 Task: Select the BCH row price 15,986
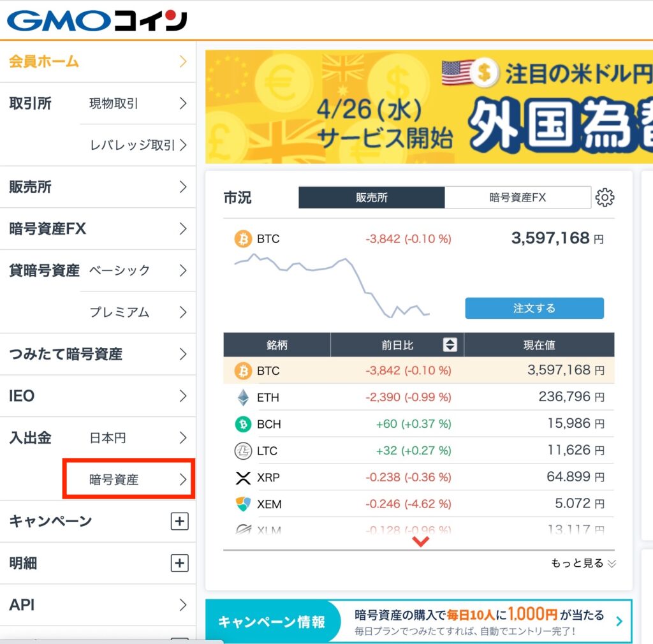[x=576, y=423]
